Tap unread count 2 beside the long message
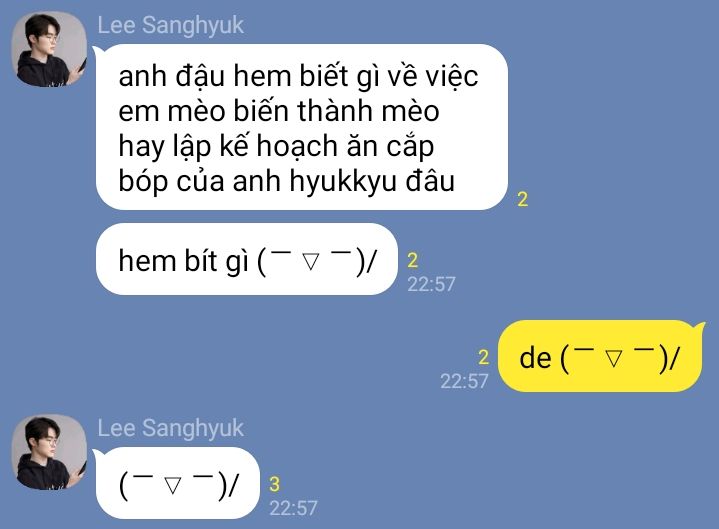The width and height of the screenshot is (719, 529). (x=523, y=199)
